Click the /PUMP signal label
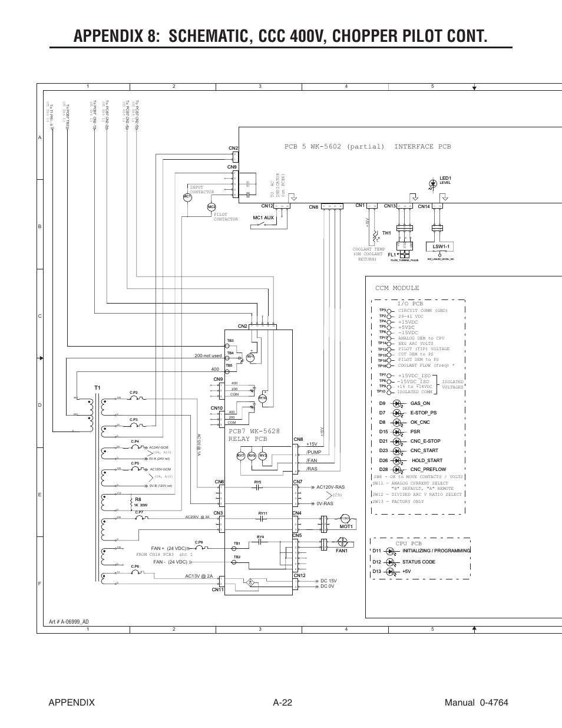The image size is (562, 728). point(312,452)
